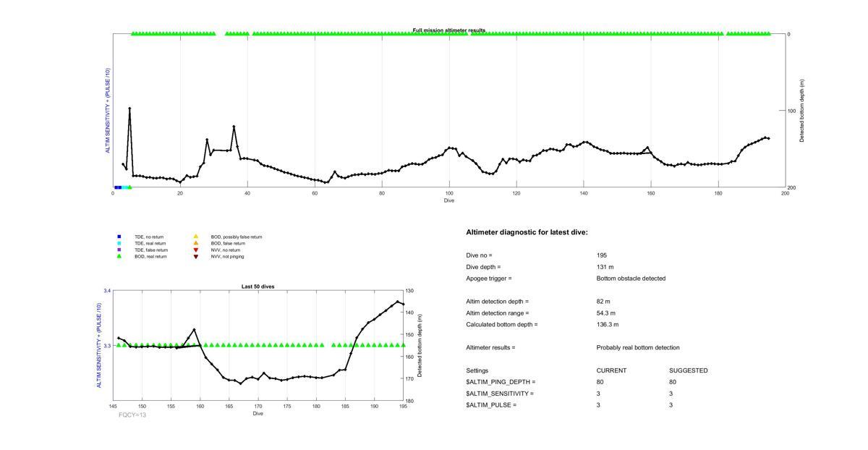Click the 'Full mission altimeter results' chart title

click(449, 30)
